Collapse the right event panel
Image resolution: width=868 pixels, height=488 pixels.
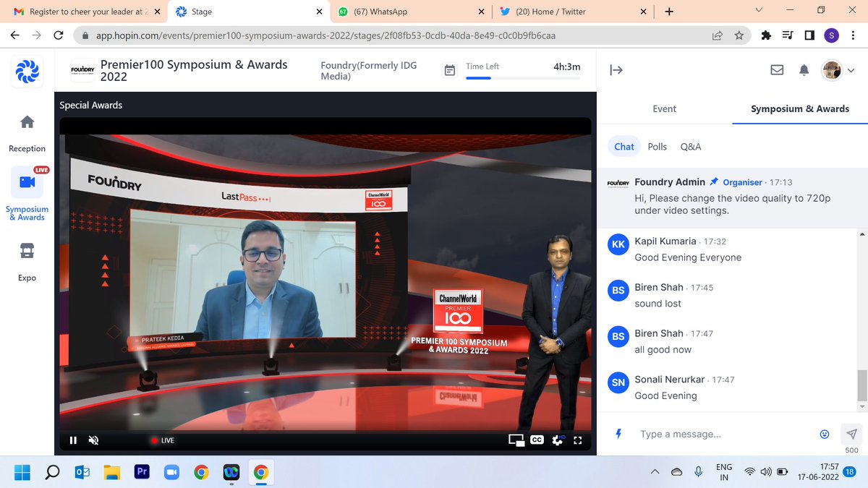[x=616, y=69]
